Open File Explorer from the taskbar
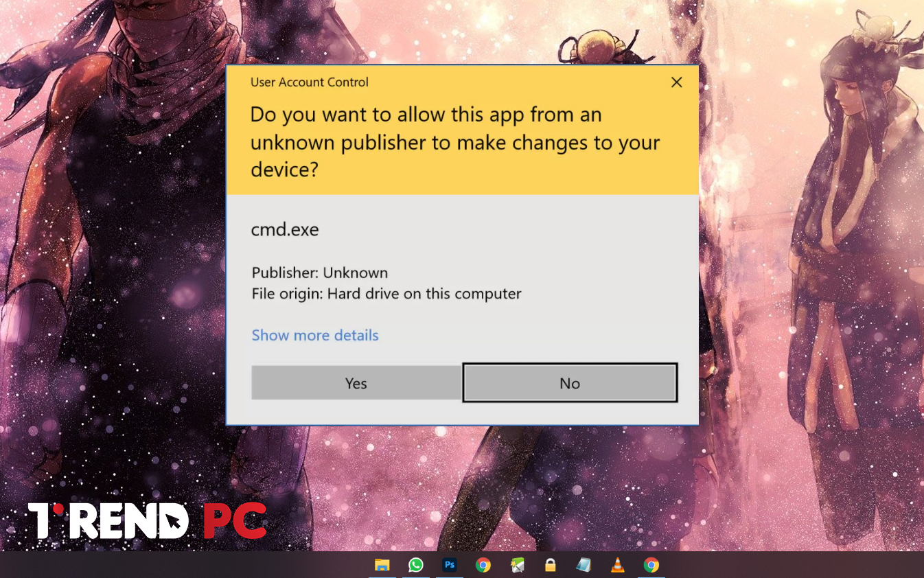Screen dimensions: 924x578 (x=382, y=565)
